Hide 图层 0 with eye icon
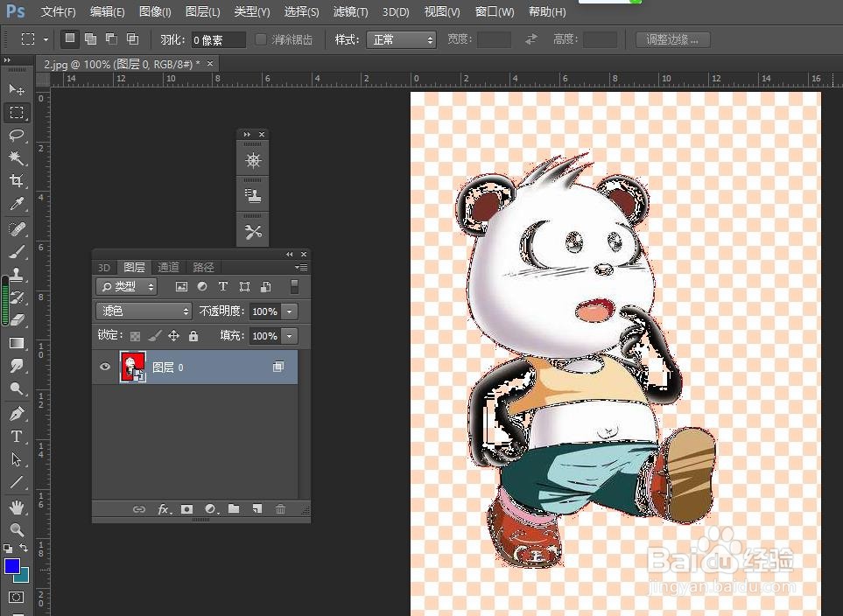843x616 pixels. click(105, 367)
